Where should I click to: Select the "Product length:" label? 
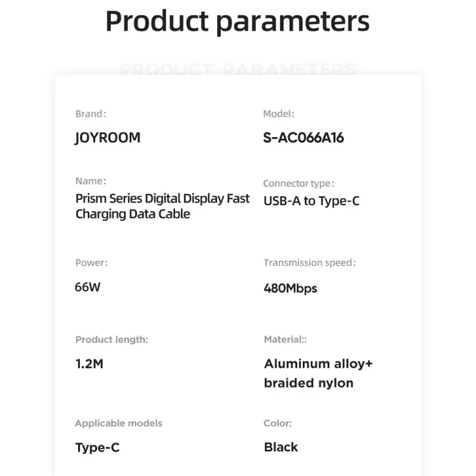[112, 340]
